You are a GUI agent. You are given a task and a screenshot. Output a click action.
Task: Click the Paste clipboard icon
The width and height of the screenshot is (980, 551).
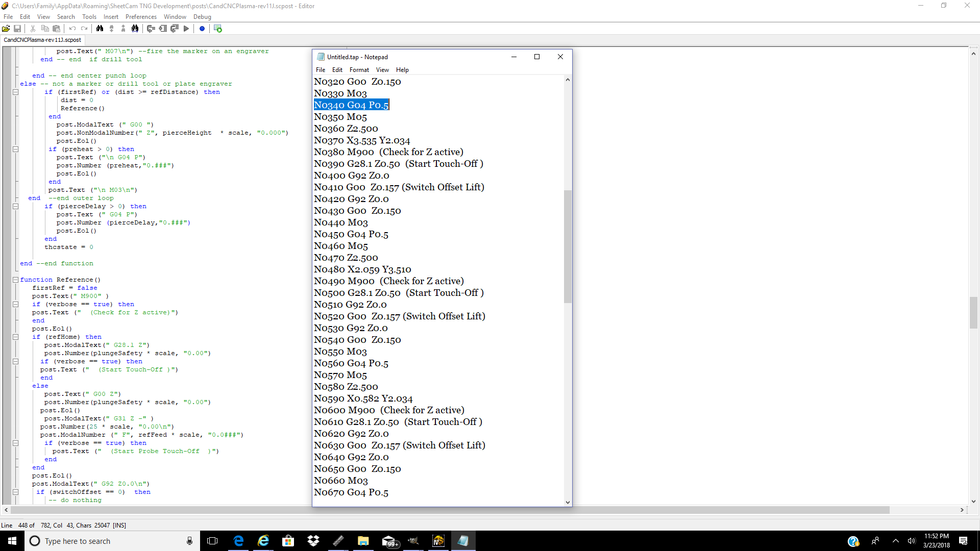57,29
